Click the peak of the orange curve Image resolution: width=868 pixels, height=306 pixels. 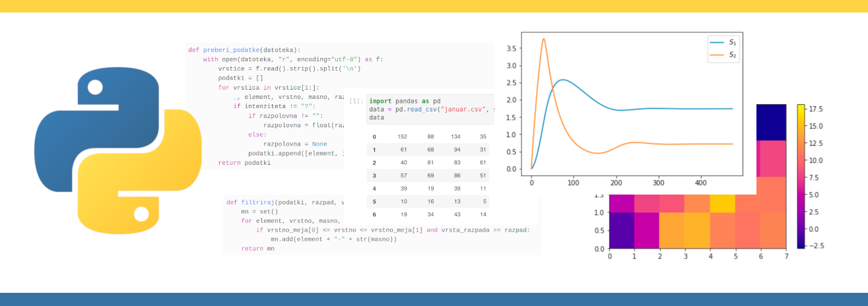(x=543, y=39)
